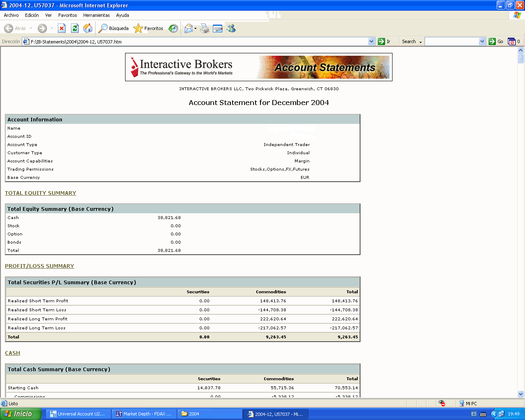Click the Atrás back arrow button

pyautogui.click(x=15, y=28)
